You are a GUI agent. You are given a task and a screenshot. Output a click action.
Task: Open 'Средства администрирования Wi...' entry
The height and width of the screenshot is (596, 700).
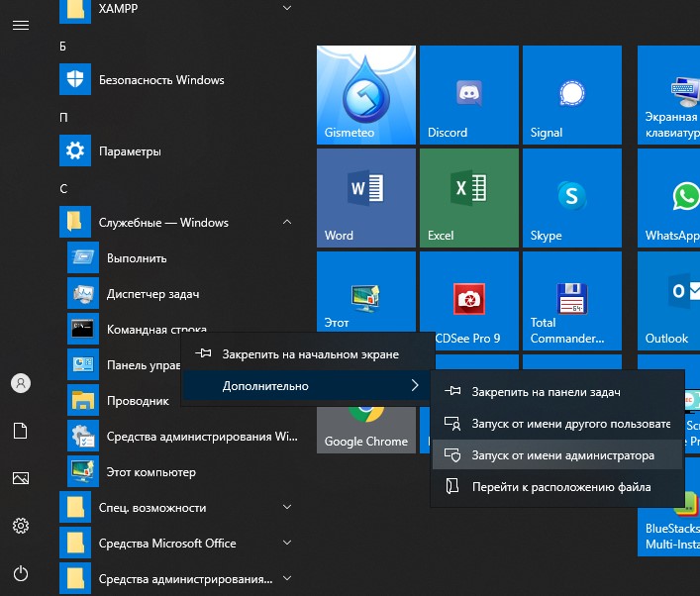coord(182,437)
